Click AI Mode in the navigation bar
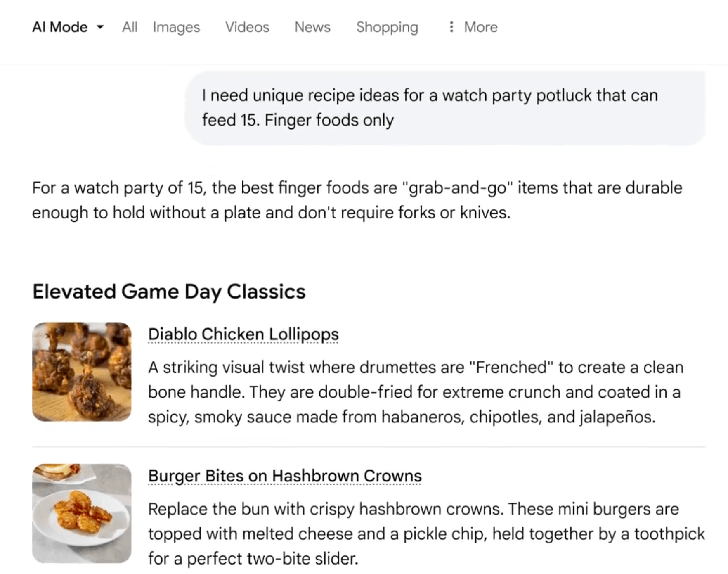Viewport: 728px width, 574px height. (x=59, y=27)
